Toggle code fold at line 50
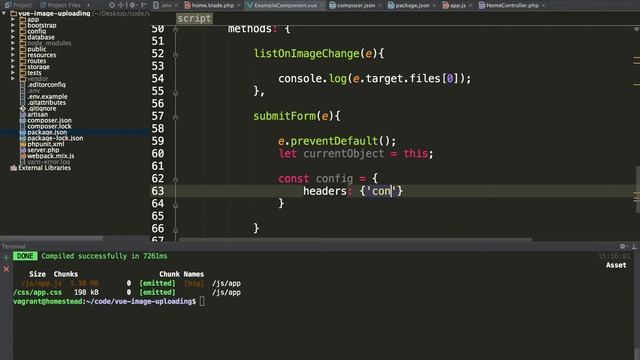 [176, 29]
